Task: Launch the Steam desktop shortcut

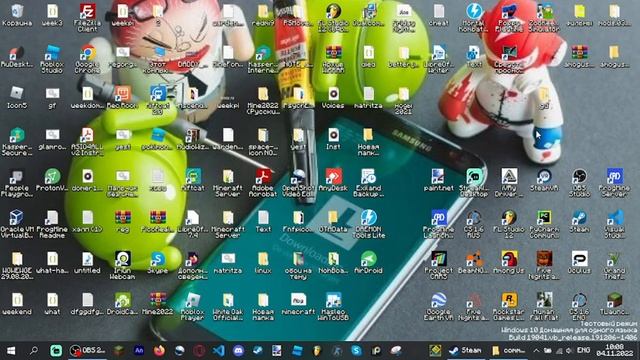Action: tap(579, 221)
